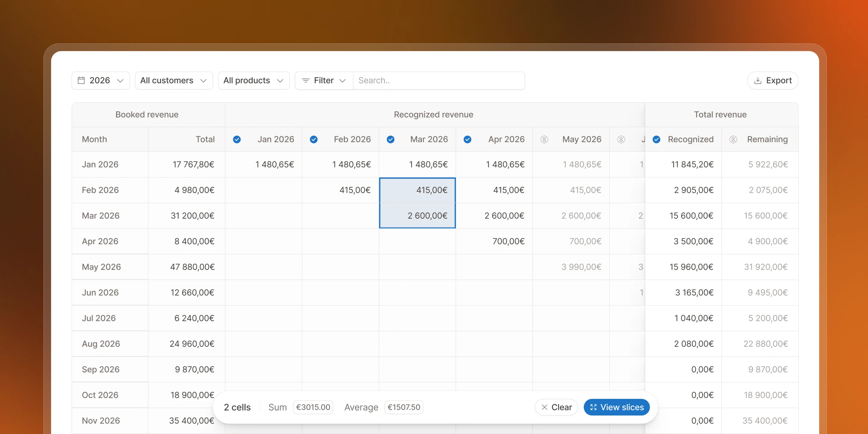Select the 22 880,00€ remaining cell

[760, 344]
